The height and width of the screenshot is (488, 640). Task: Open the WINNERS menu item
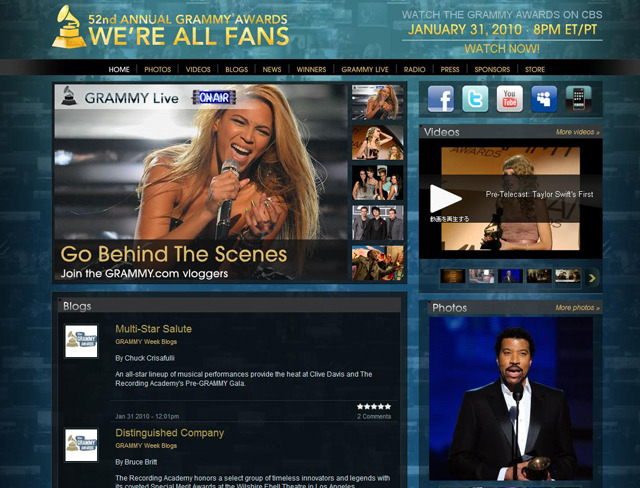(311, 69)
